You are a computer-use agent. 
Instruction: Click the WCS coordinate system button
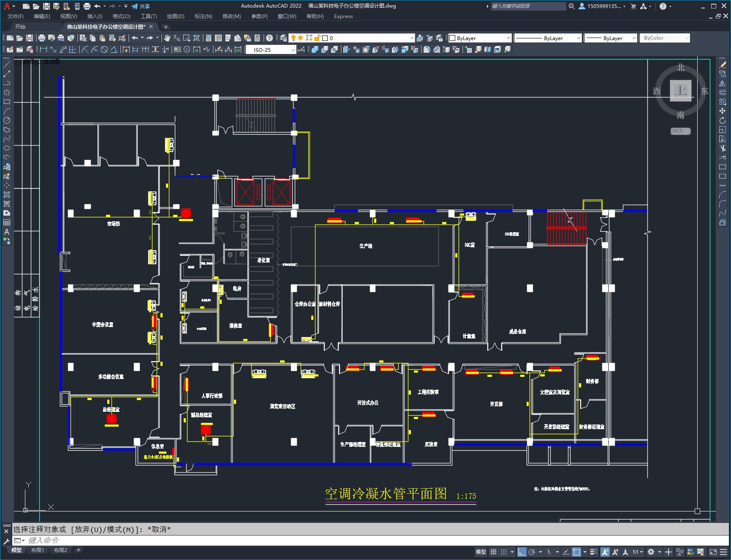pos(680,131)
